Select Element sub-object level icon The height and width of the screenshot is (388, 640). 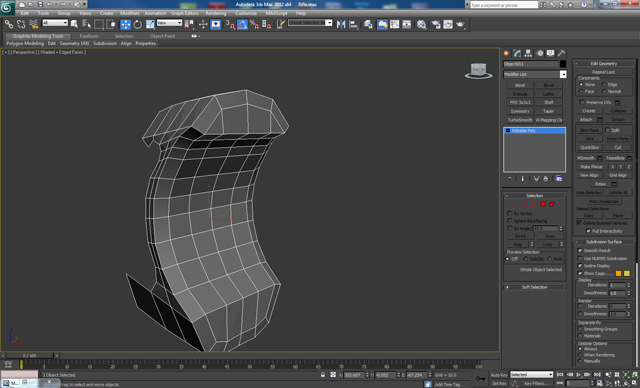(x=552, y=204)
